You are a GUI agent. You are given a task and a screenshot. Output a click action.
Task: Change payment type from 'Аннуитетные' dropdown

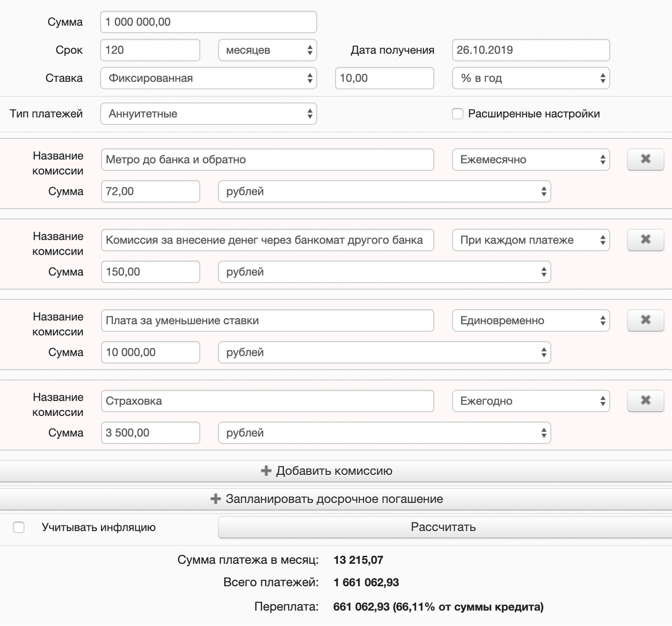209,114
